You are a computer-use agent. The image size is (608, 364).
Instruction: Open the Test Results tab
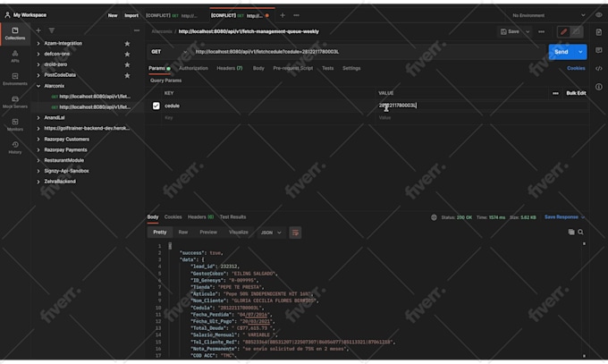232,217
